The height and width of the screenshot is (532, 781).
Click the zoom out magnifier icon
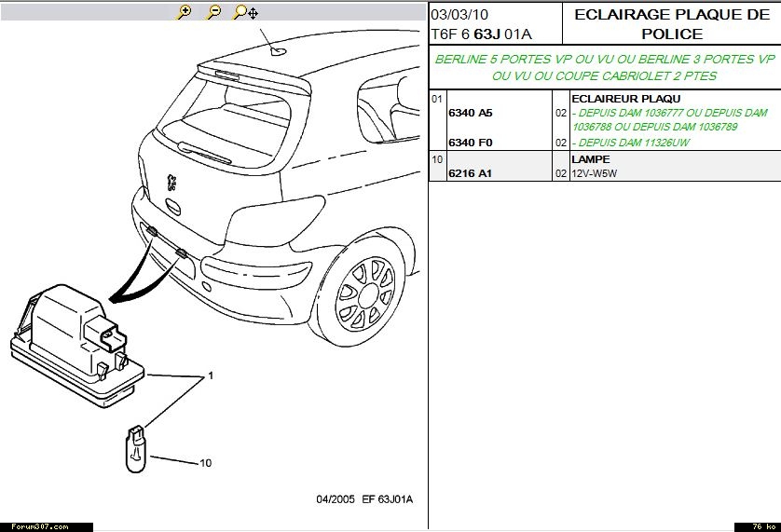(x=213, y=12)
